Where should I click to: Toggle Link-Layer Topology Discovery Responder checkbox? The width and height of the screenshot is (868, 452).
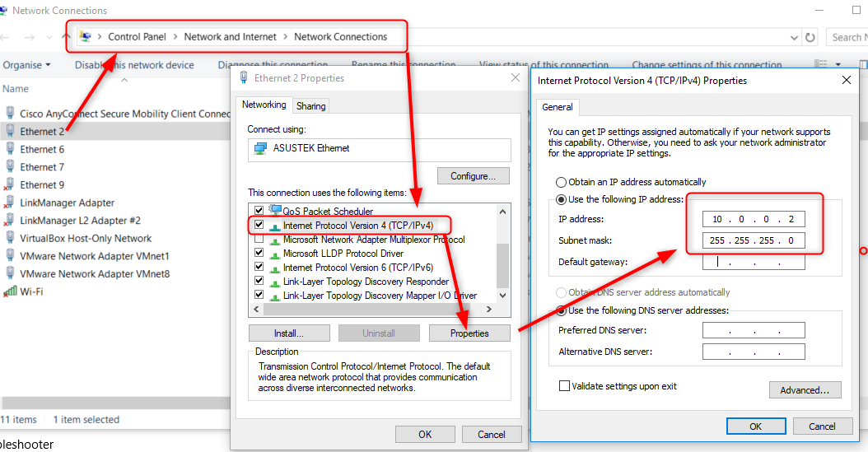coord(259,281)
